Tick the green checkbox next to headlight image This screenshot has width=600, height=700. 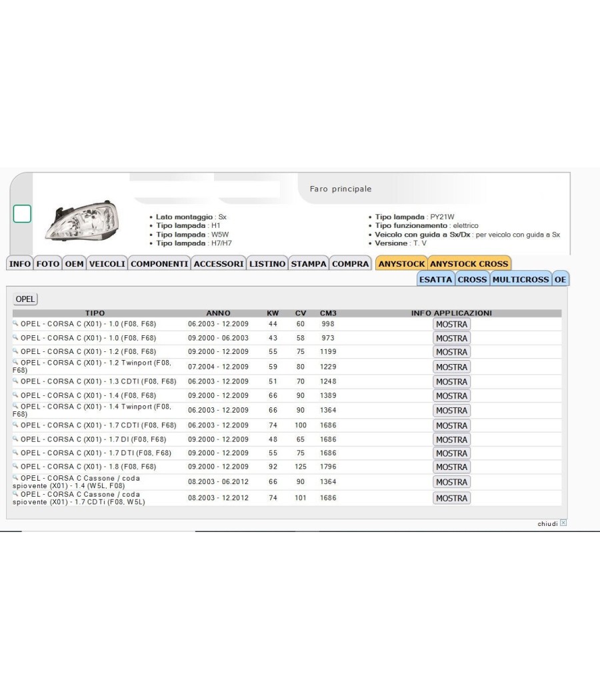click(x=22, y=214)
